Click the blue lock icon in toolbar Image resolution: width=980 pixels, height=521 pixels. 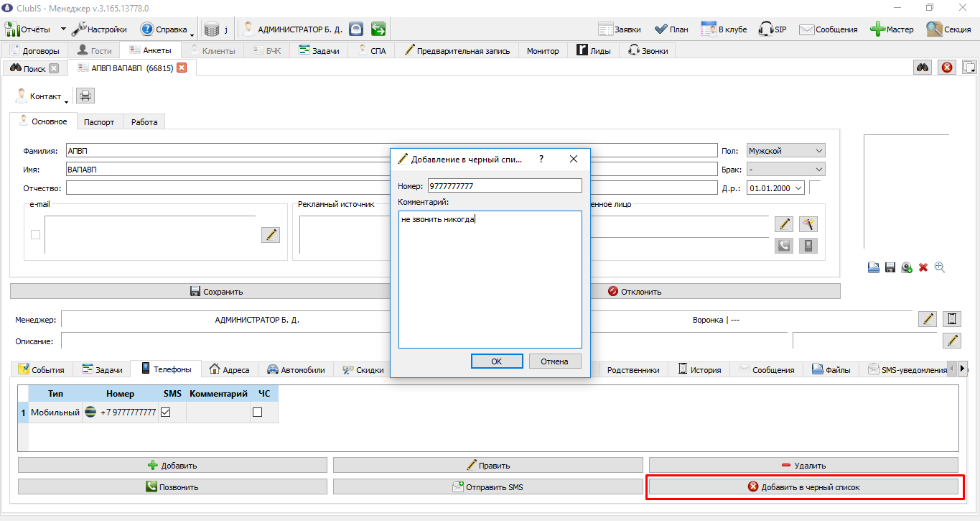pyautogui.click(x=355, y=29)
